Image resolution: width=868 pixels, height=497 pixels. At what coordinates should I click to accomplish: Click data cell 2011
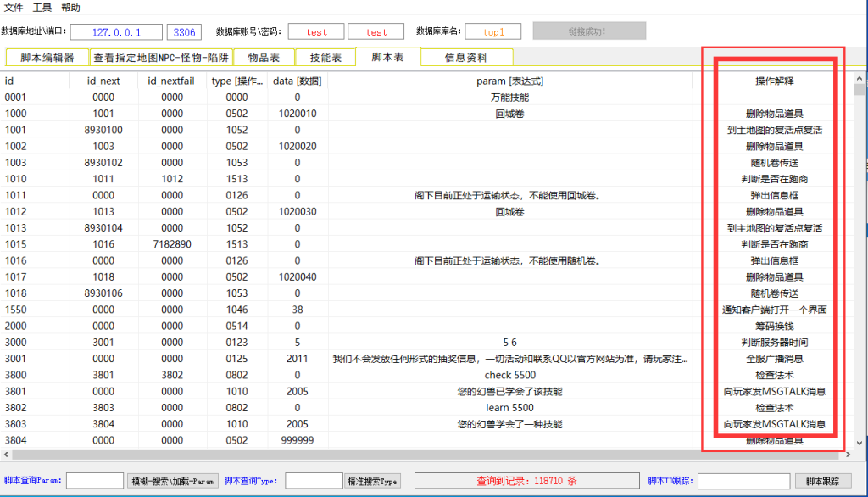pos(298,359)
